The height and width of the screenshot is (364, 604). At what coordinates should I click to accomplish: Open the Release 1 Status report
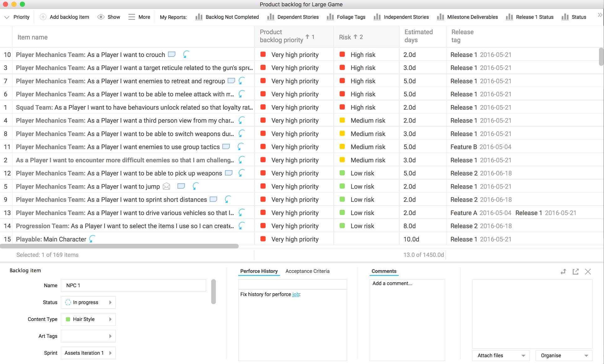(534, 17)
